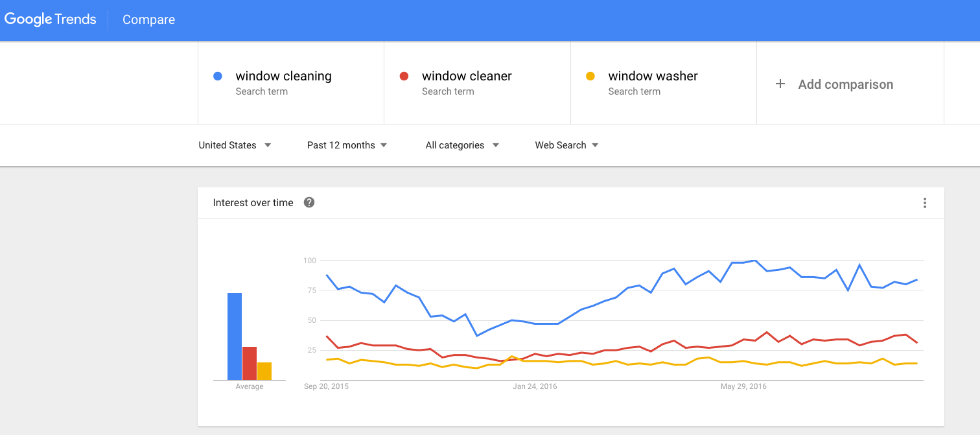Click the blue average bar
980x435 pixels.
coord(235,336)
